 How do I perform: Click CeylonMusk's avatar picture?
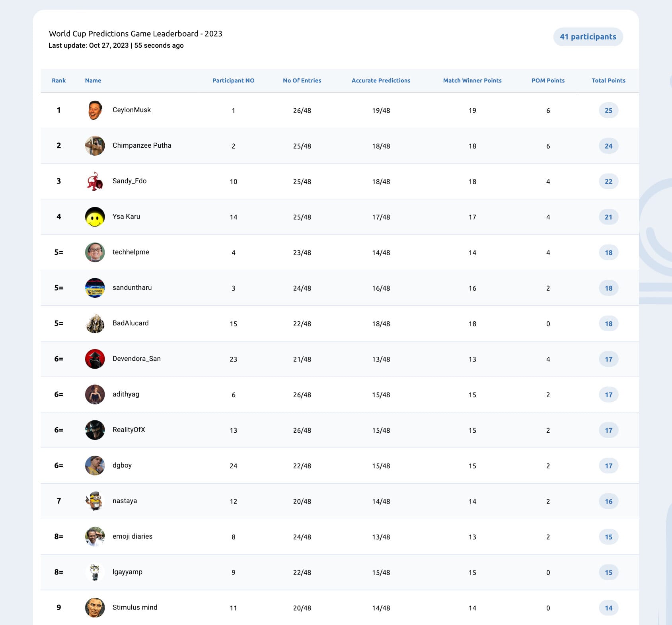95,110
